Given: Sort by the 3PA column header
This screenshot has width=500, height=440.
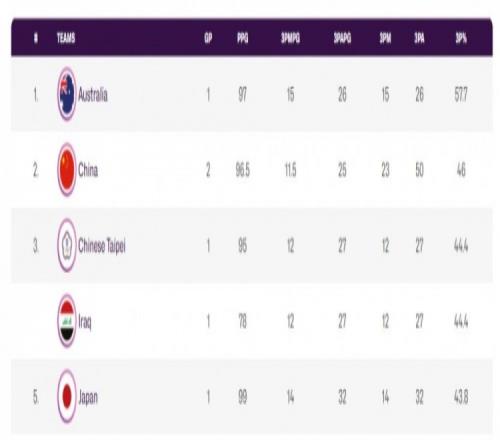Looking at the screenshot, I should pyautogui.click(x=419, y=38).
